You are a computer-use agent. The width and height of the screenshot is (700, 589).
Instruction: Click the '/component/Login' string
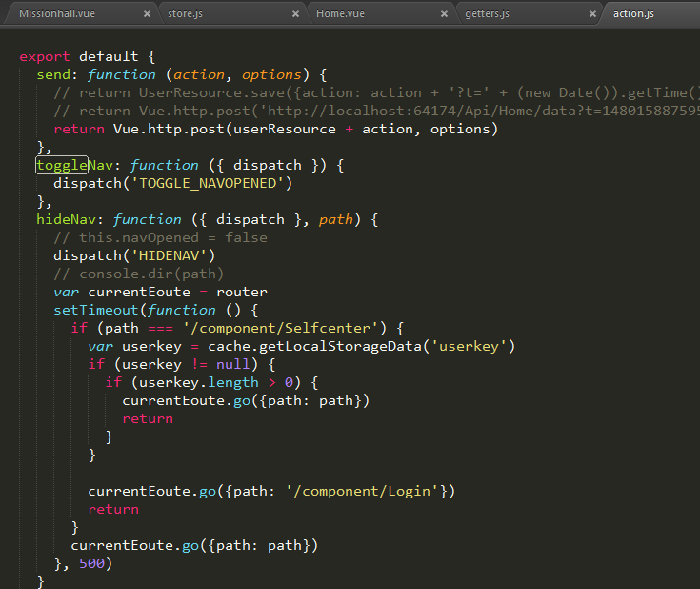coord(362,491)
